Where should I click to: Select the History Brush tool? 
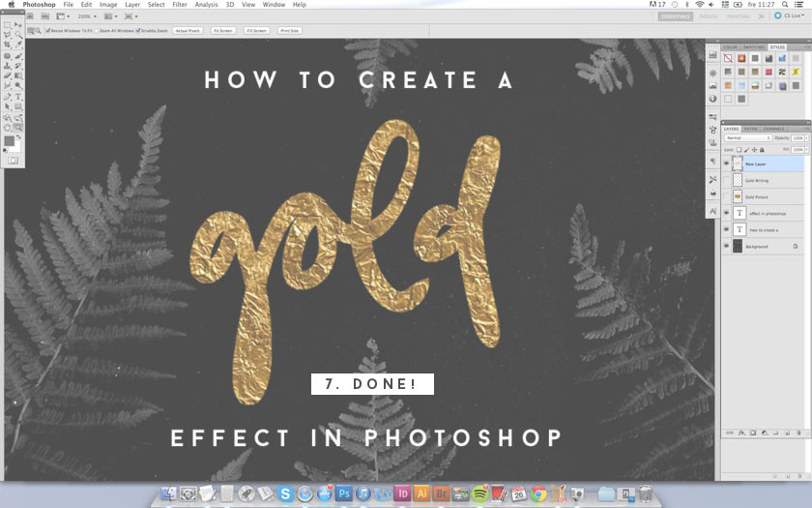point(18,66)
